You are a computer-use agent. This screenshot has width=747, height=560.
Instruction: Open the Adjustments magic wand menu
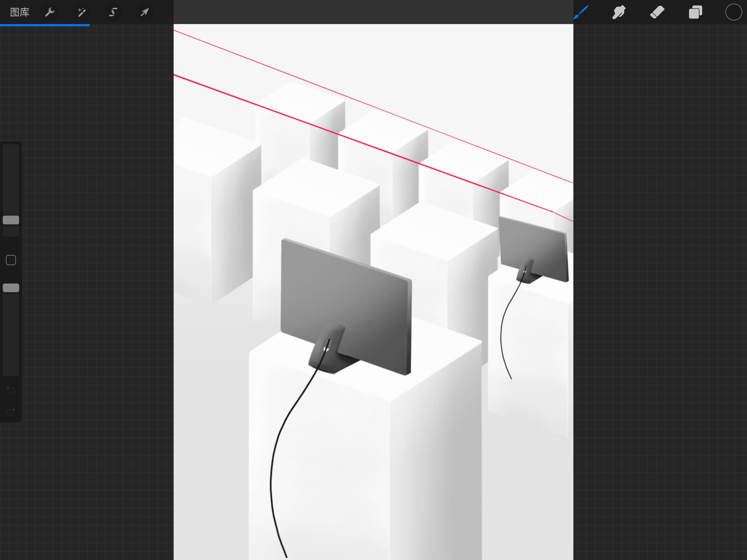tap(81, 13)
